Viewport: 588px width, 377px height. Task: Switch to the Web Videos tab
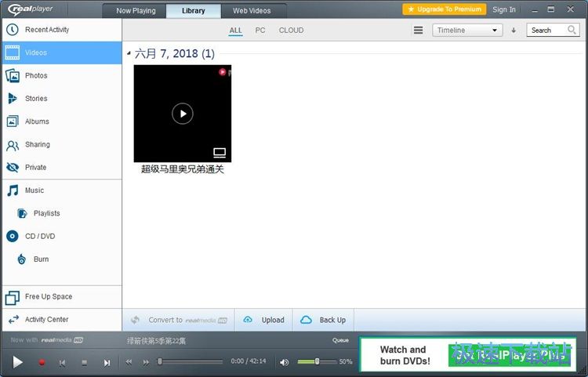(252, 11)
